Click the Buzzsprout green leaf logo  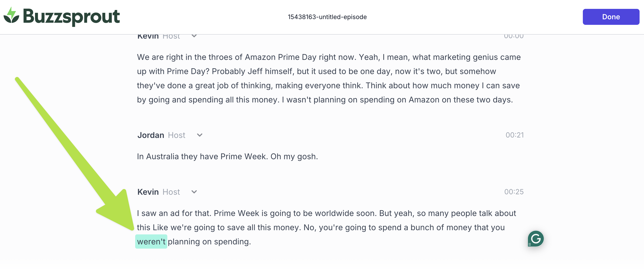(x=11, y=16)
